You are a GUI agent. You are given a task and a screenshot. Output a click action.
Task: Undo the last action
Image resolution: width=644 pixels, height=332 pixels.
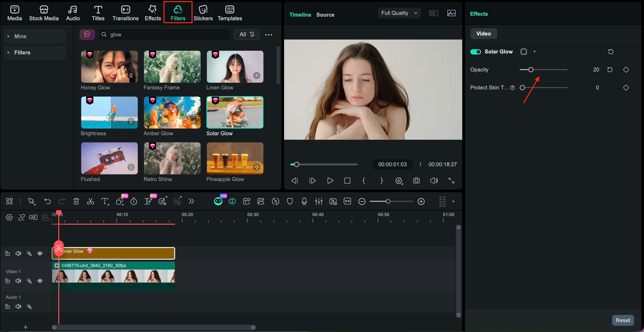(48, 201)
